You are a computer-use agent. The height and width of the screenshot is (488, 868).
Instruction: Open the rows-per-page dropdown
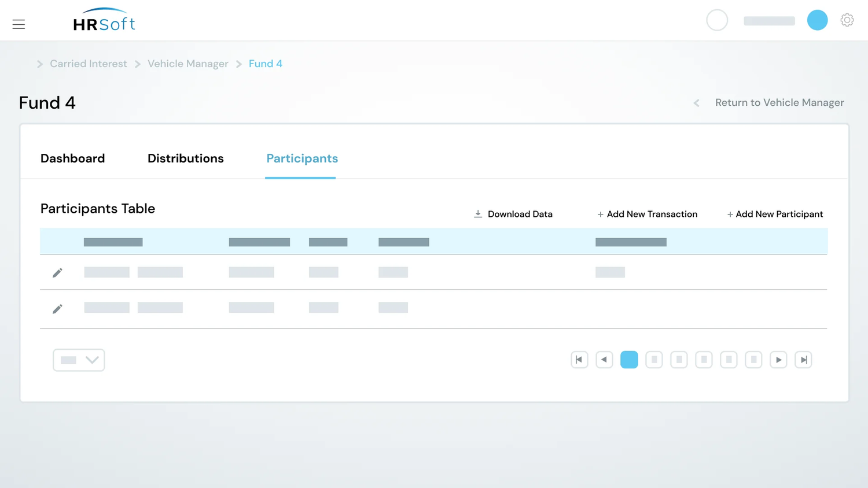tap(79, 360)
